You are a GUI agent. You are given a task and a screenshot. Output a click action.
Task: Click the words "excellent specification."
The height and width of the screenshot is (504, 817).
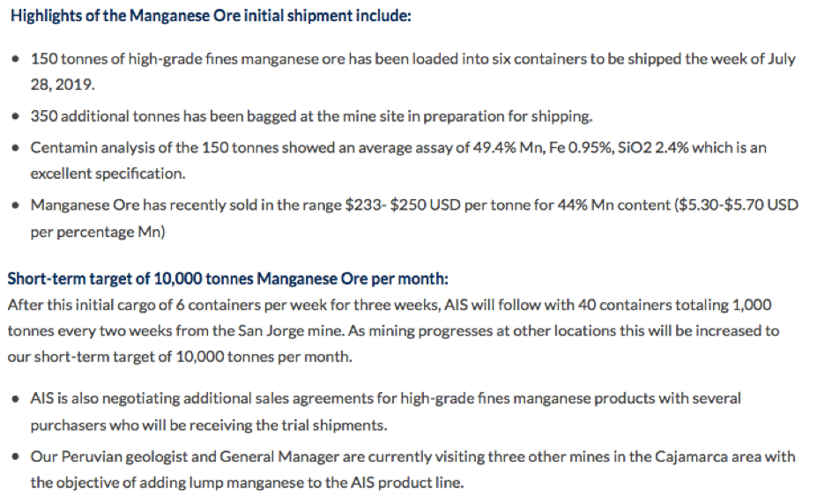tap(108, 174)
